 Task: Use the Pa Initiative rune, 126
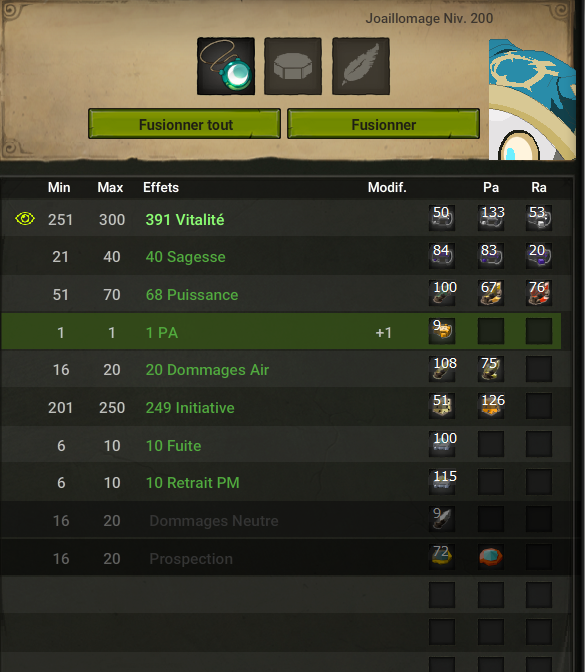pos(491,406)
